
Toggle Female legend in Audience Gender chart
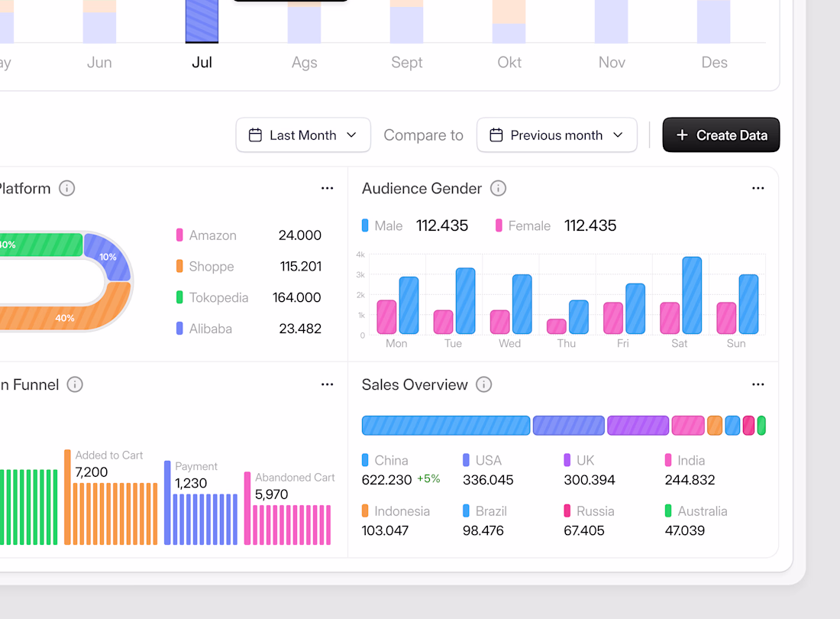click(523, 225)
